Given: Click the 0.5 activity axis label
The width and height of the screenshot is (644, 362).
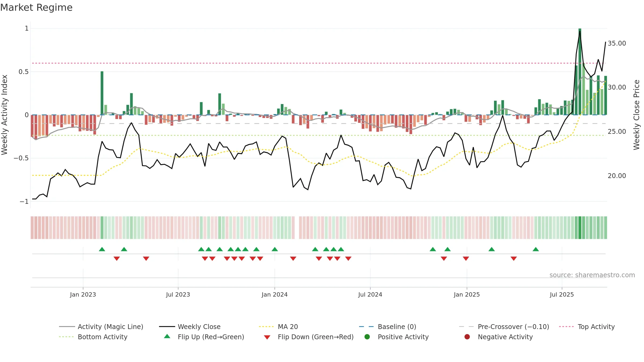Looking at the screenshot, I should (x=24, y=72).
